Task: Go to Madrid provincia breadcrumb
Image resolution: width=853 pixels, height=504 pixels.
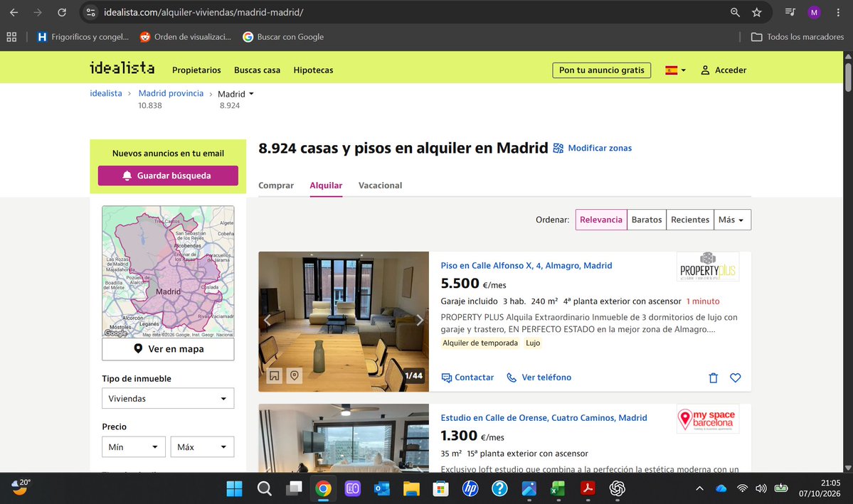Action: click(171, 94)
